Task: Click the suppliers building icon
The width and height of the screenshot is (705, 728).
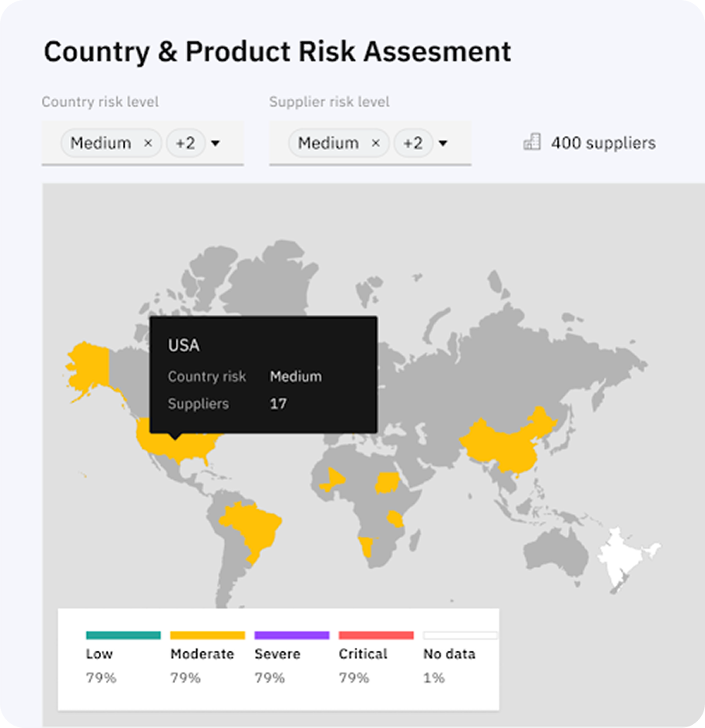Action: pyautogui.click(x=531, y=142)
